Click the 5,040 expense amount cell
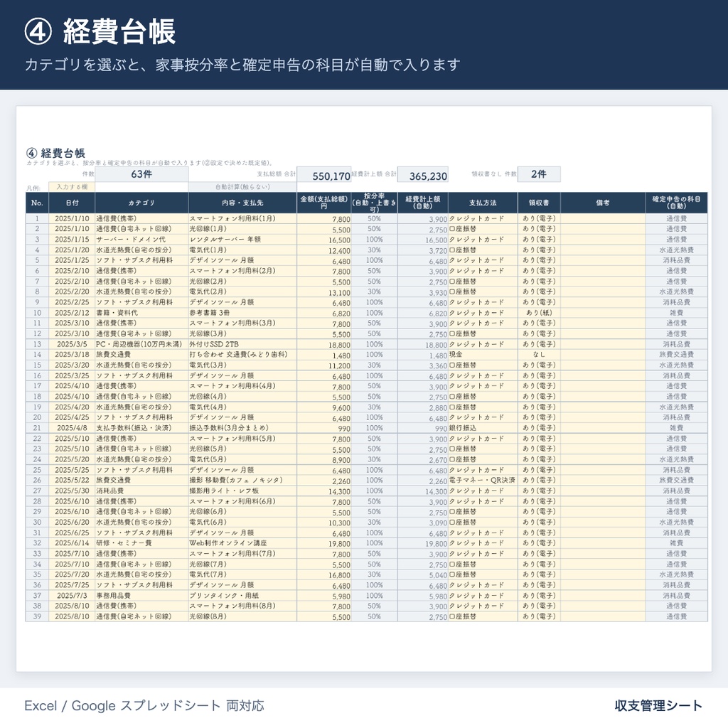The image size is (728, 728). click(x=423, y=574)
